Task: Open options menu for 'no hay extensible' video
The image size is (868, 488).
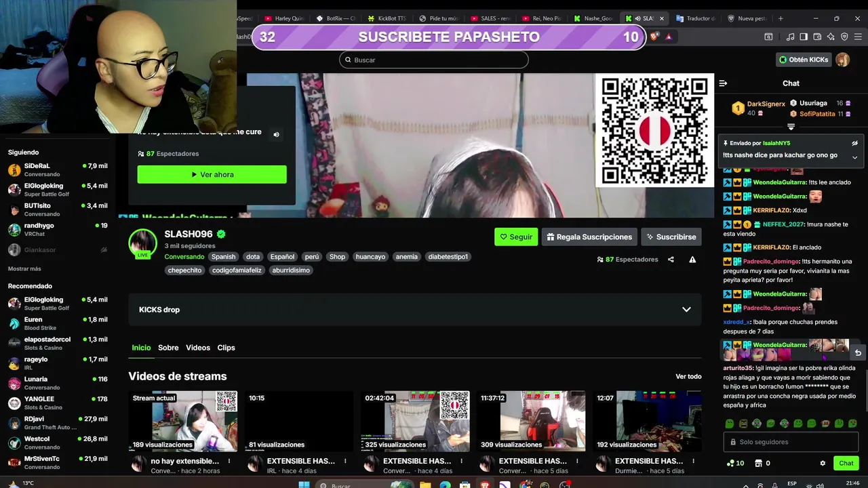Action: [x=229, y=461]
